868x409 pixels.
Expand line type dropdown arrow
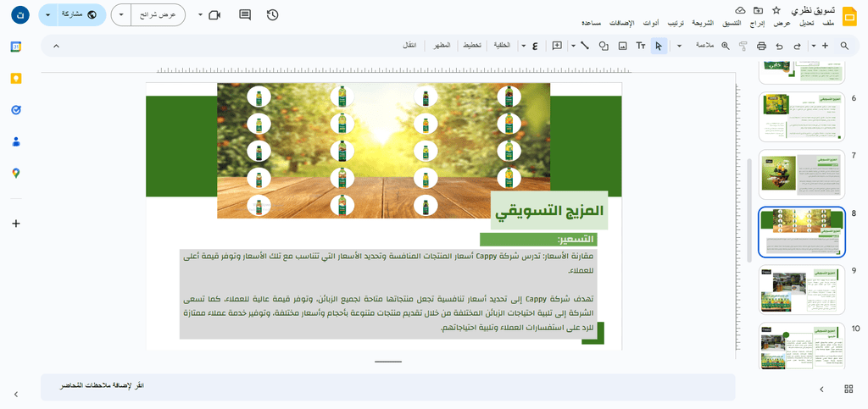(x=574, y=46)
